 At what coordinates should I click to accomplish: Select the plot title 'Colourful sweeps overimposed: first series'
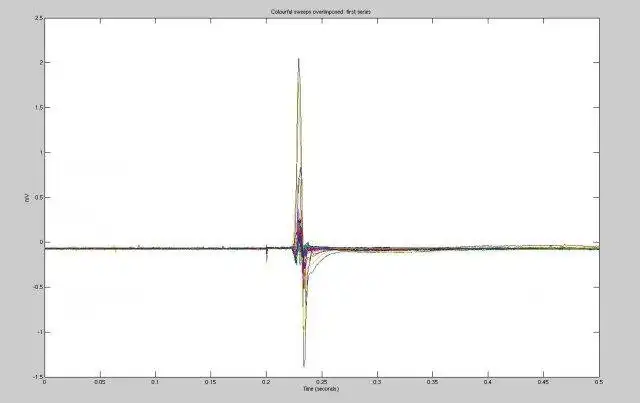[321, 12]
